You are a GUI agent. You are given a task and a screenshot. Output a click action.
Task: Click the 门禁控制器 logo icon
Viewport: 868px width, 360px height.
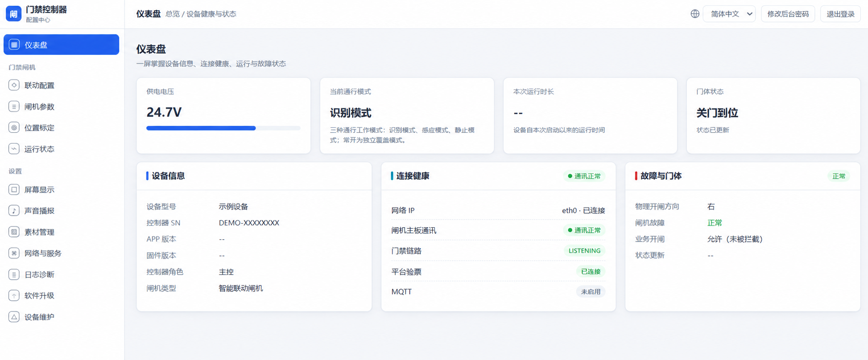(13, 14)
